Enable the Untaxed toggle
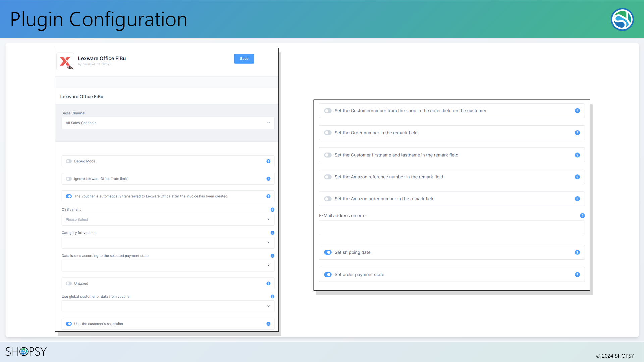644x362 pixels. 69,284
